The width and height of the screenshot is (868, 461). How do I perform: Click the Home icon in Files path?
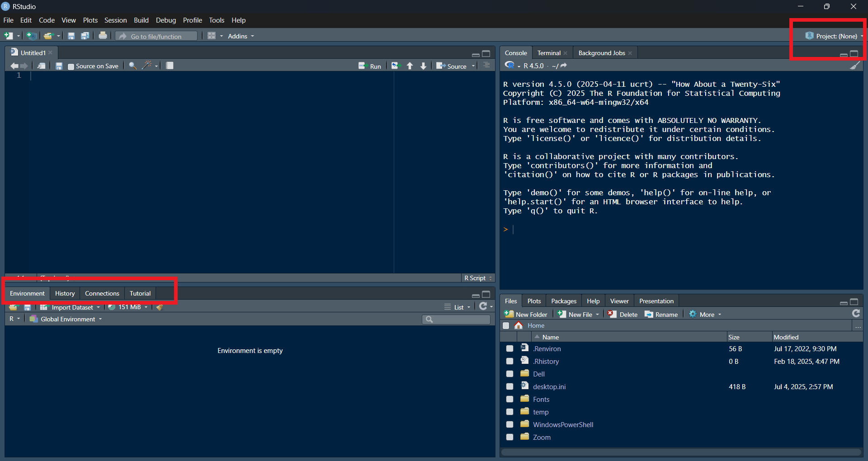pyautogui.click(x=519, y=325)
